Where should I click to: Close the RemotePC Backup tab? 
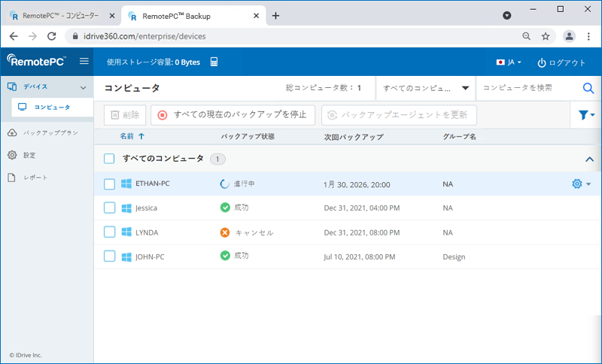(x=257, y=16)
